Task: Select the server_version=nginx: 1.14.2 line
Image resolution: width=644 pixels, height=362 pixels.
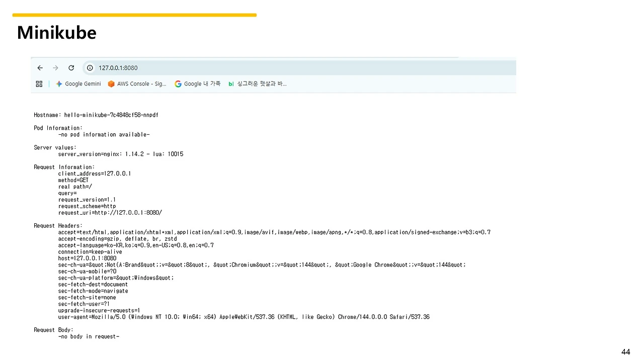Action: [x=121, y=154]
